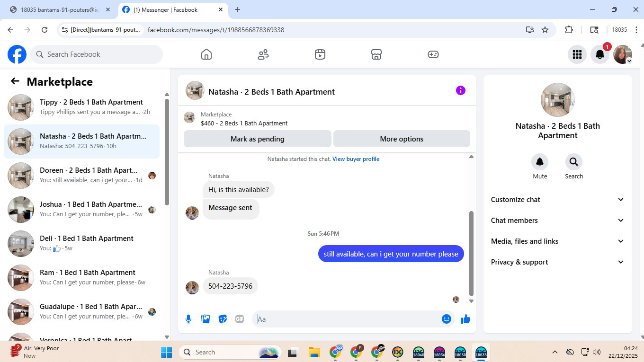Send a thumbs-up like

click(465, 319)
